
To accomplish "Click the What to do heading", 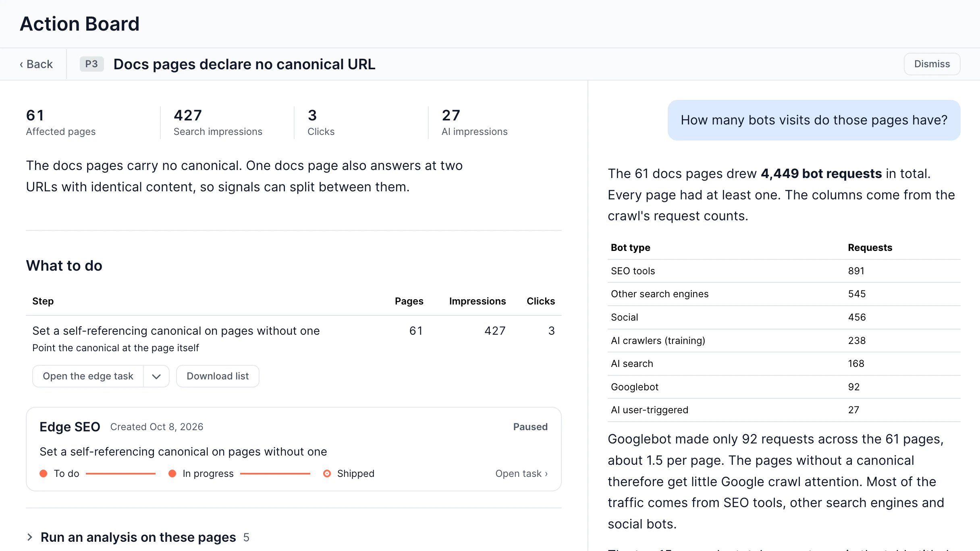I will point(64,266).
